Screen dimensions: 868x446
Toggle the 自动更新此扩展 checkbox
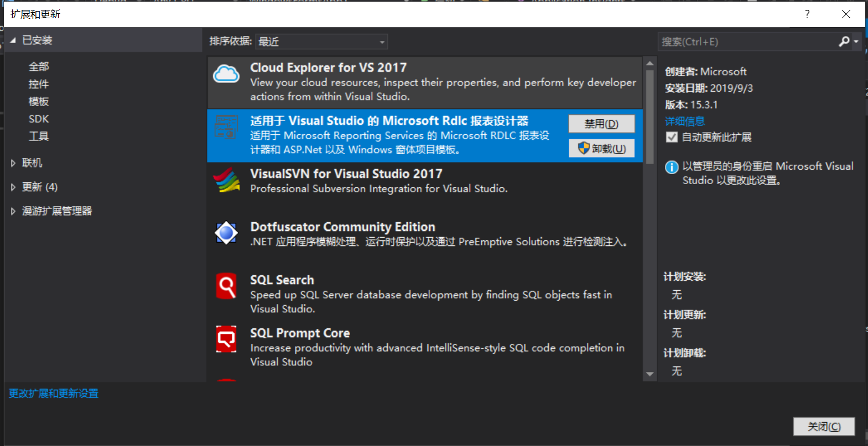[671, 137]
